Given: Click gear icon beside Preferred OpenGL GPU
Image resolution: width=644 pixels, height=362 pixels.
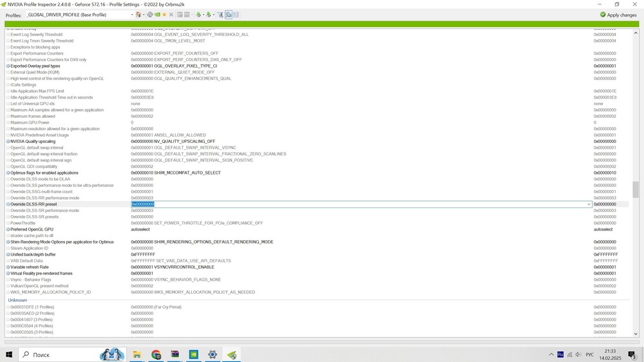Looking at the screenshot, I should (8, 229).
